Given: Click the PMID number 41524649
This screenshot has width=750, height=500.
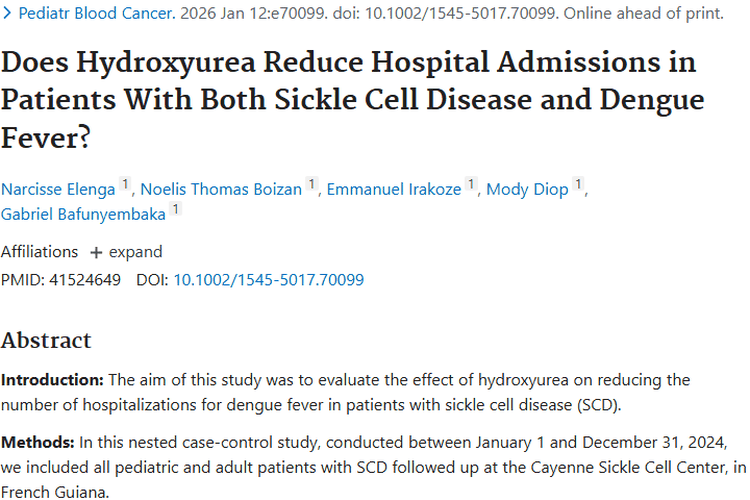Looking at the screenshot, I should [85, 280].
